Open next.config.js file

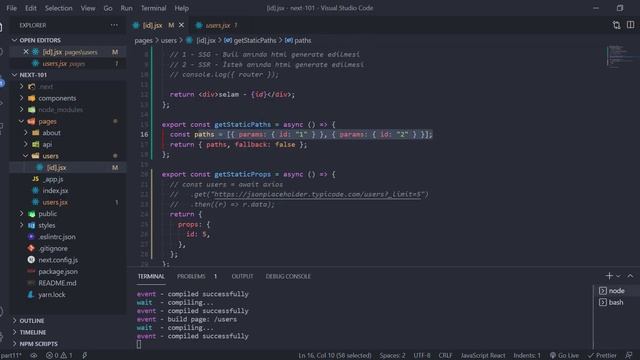click(x=58, y=260)
